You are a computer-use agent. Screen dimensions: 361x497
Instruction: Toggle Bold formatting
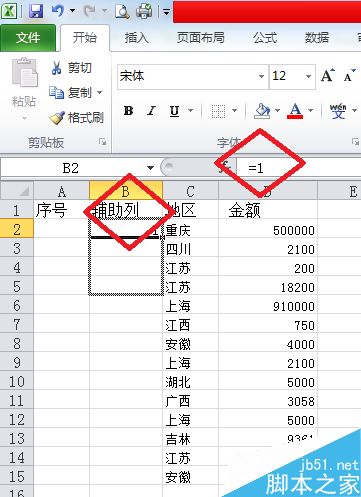point(128,110)
